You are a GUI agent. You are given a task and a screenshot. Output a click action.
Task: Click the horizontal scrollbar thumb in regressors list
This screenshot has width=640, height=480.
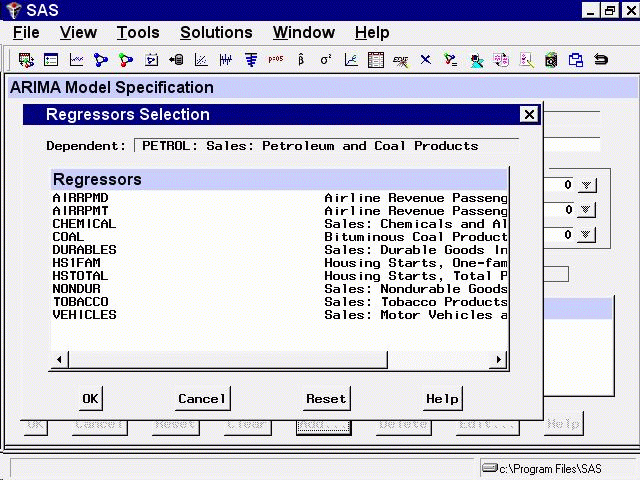(x=228, y=360)
